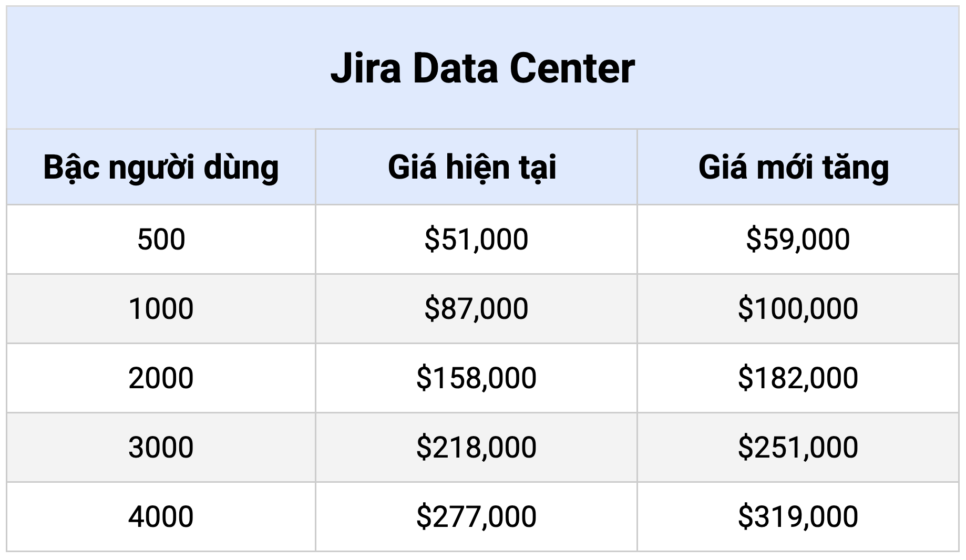Select the 1000 user tier cell
This screenshot has height=560, width=966.
161,308
